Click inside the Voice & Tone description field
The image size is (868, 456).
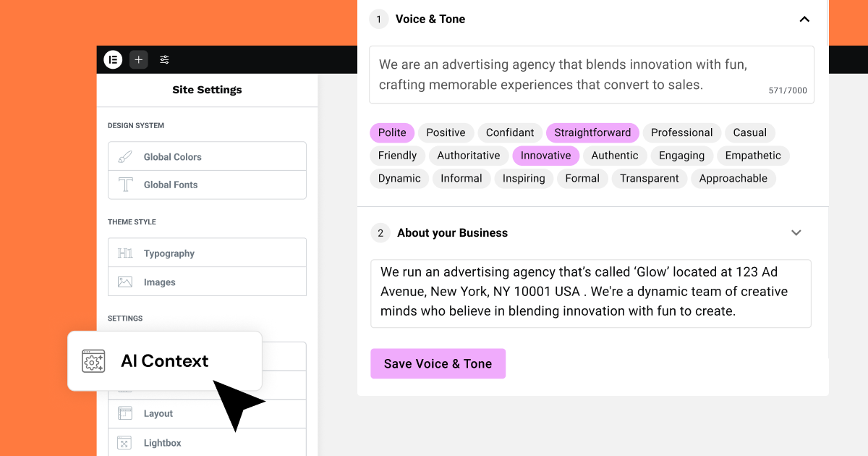coord(591,75)
